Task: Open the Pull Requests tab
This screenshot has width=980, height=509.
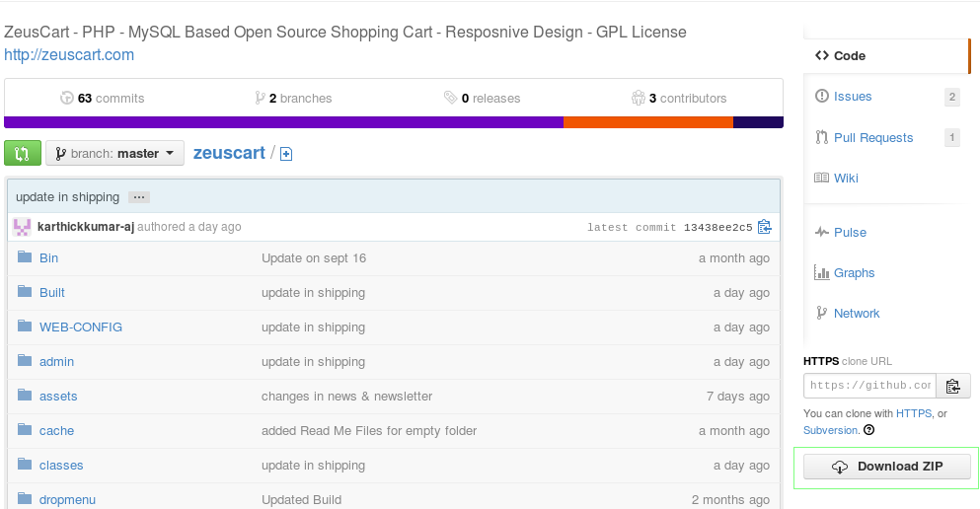Action: pyautogui.click(x=873, y=137)
